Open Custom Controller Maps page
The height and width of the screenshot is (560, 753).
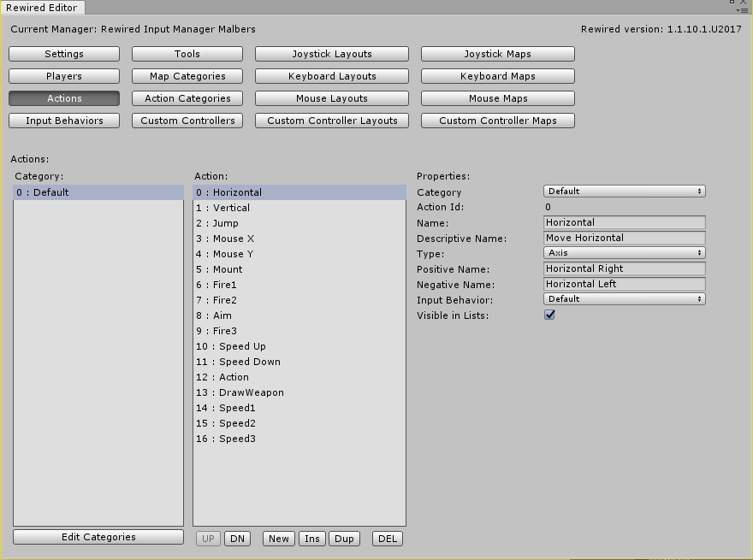pyautogui.click(x=498, y=121)
